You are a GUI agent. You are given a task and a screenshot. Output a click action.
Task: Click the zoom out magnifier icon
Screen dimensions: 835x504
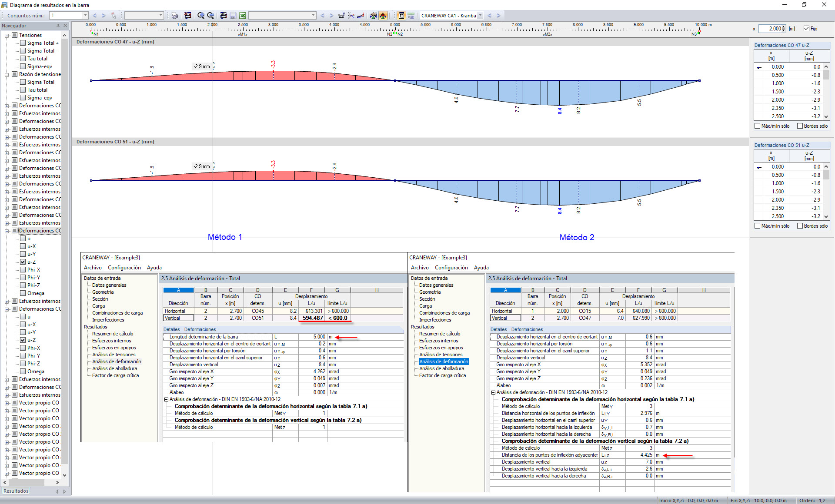tap(210, 16)
